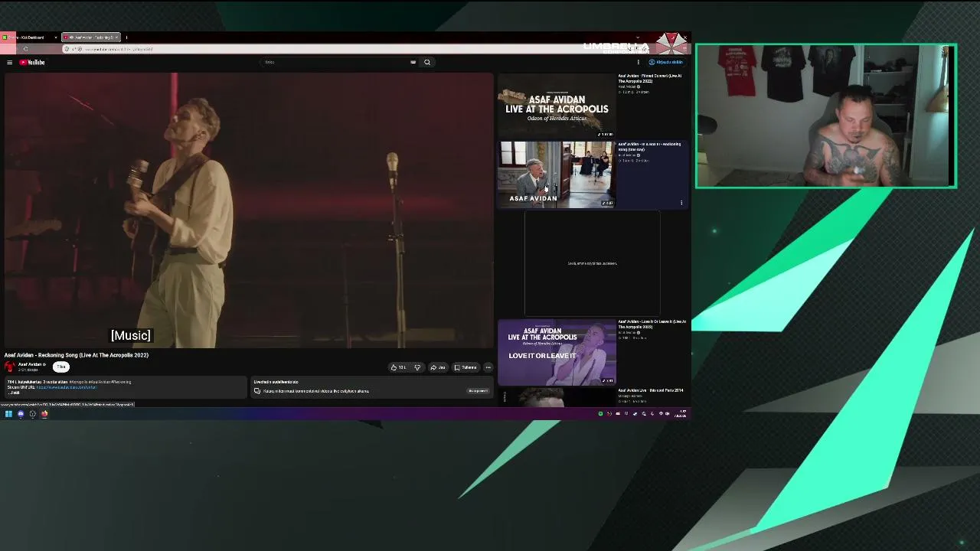Open the YouTube hamburger guide menu
This screenshot has height=551, width=980.
(x=9, y=62)
